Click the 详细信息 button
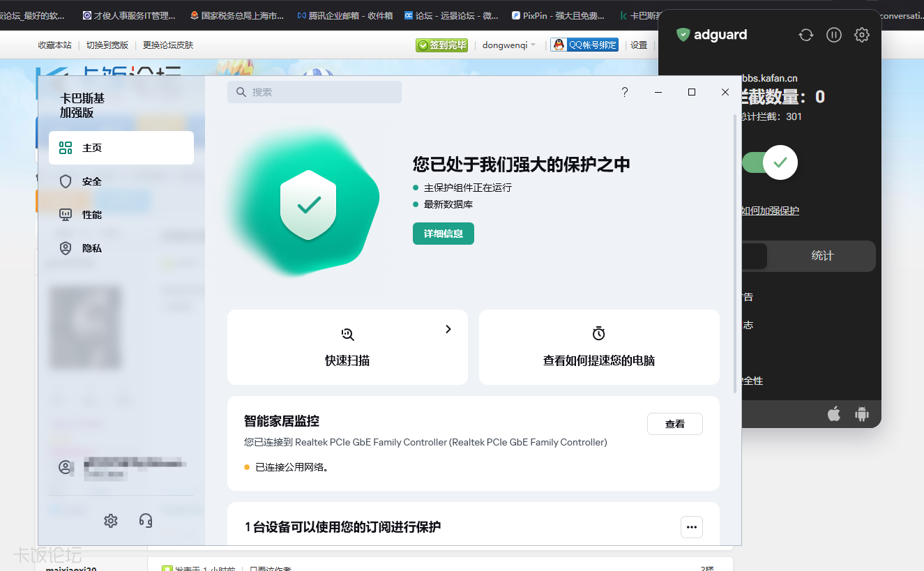This screenshot has width=924, height=571. click(x=443, y=234)
